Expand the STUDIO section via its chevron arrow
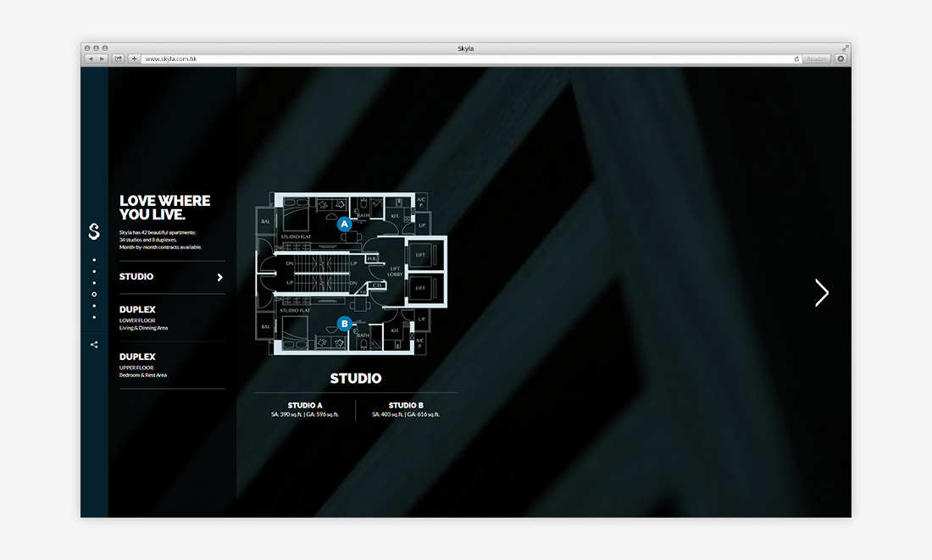The height and width of the screenshot is (560, 932). click(219, 276)
